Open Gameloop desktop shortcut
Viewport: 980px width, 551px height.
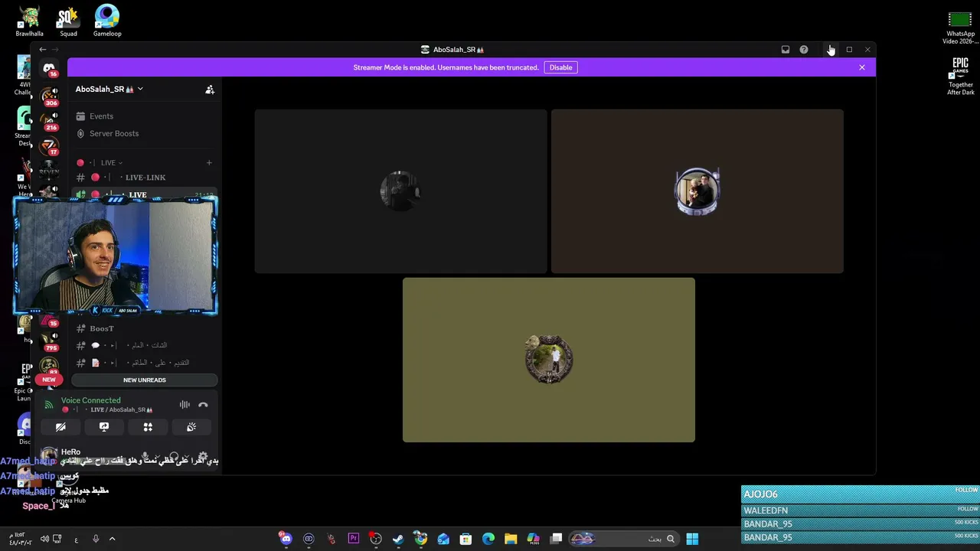(x=107, y=21)
